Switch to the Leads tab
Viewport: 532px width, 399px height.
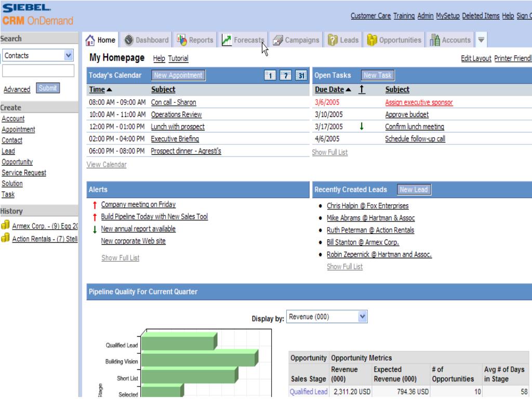pyautogui.click(x=343, y=40)
